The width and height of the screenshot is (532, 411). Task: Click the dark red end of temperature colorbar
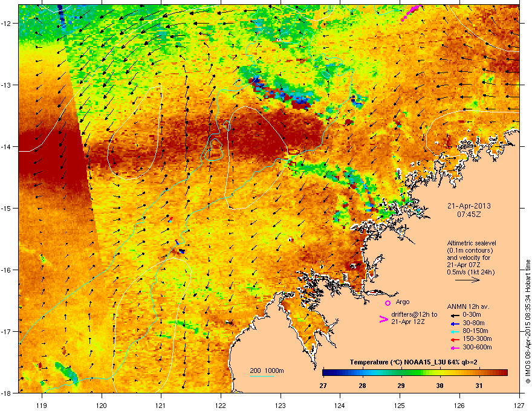coord(503,373)
